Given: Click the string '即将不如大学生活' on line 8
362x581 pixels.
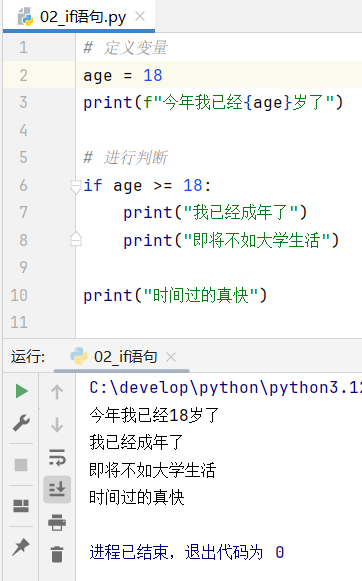Looking at the screenshot, I should [x=256, y=240].
